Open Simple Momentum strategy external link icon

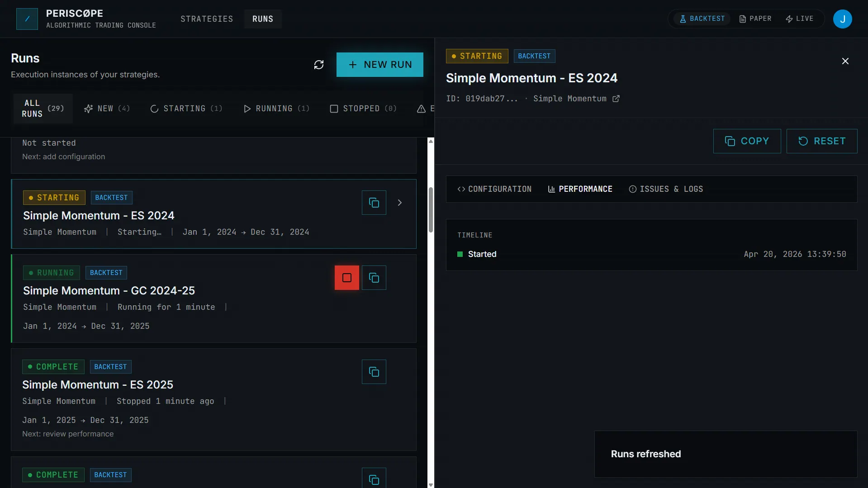point(616,99)
